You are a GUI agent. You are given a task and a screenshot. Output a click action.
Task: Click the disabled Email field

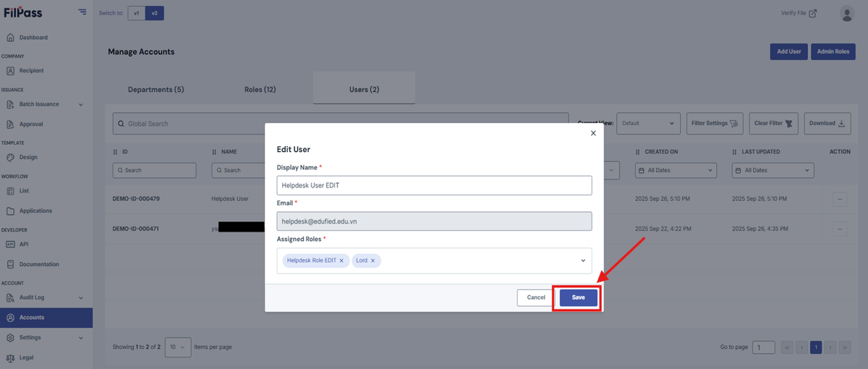434,221
